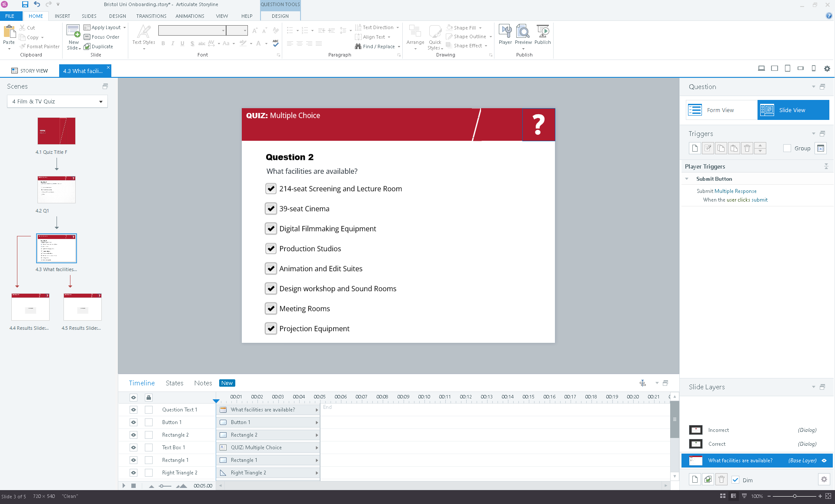Viewport: 835px width, 504px height.
Task: Collapse the Submit Button trigger group
Action: click(x=687, y=179)
